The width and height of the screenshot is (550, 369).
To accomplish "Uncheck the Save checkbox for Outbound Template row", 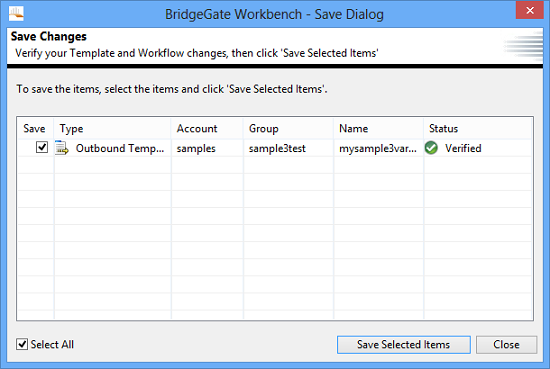I will (x=42, y=147).
